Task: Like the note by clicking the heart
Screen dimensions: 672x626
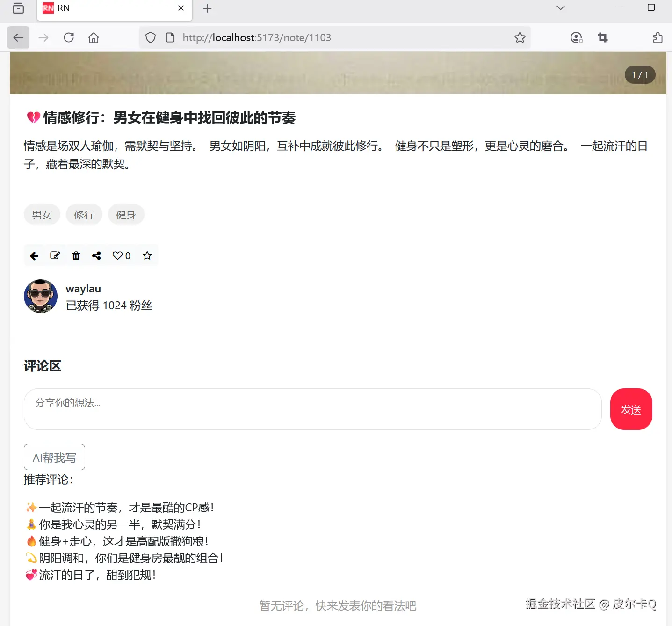Action: (x=117, y=255)
